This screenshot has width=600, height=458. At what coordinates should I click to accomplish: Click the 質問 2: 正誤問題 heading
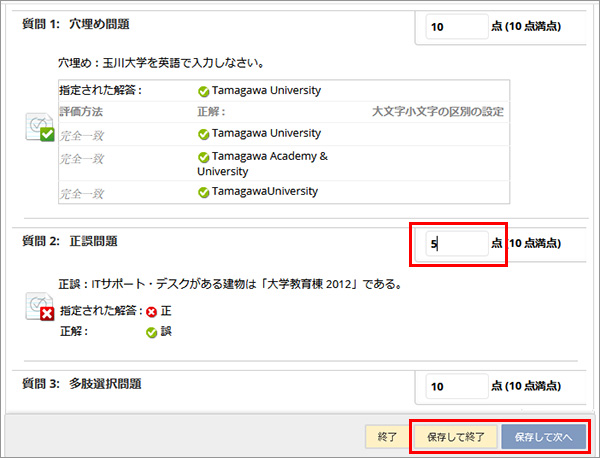pyautogui.click(x=70, y=241)
